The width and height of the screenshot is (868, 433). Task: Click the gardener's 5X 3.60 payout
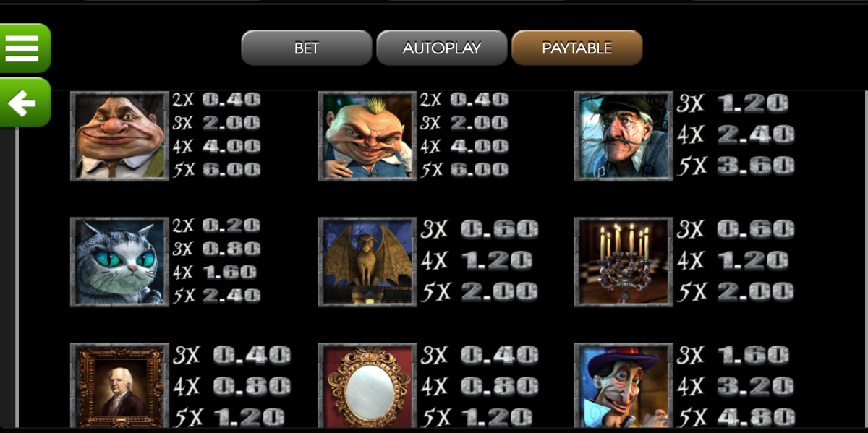point(736,167)
